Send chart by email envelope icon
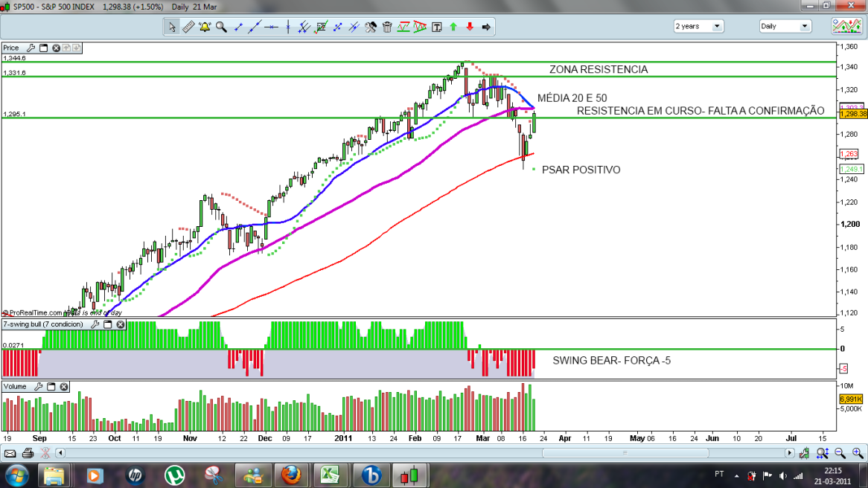 pyautogui.click(x=10, y=454)
